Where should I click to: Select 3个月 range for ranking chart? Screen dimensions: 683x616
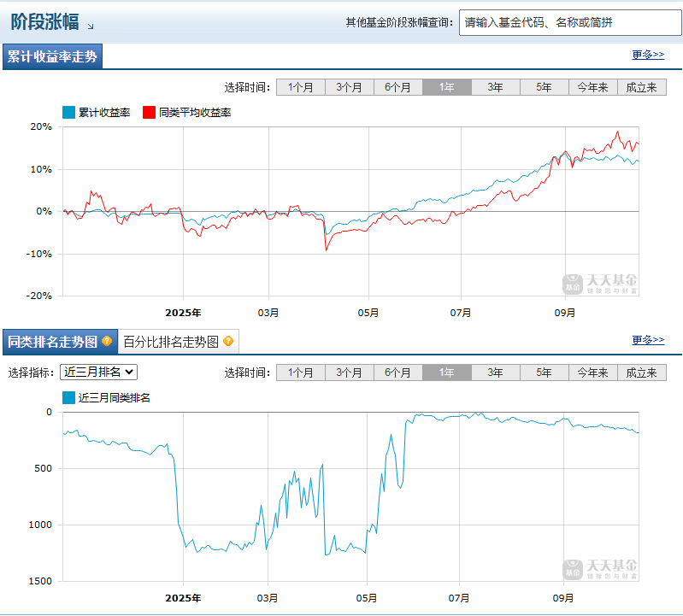coord(350,373)
